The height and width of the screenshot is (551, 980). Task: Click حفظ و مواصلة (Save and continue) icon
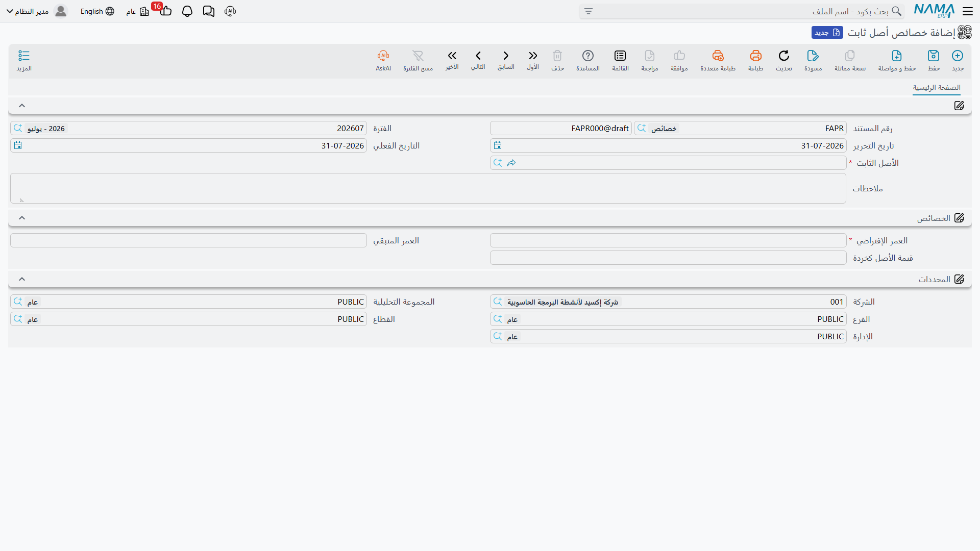tap(897, 56)
